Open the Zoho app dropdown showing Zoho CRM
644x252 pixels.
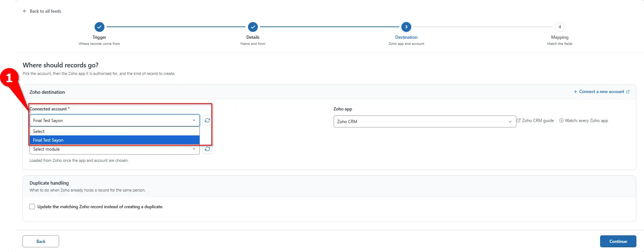425,122
